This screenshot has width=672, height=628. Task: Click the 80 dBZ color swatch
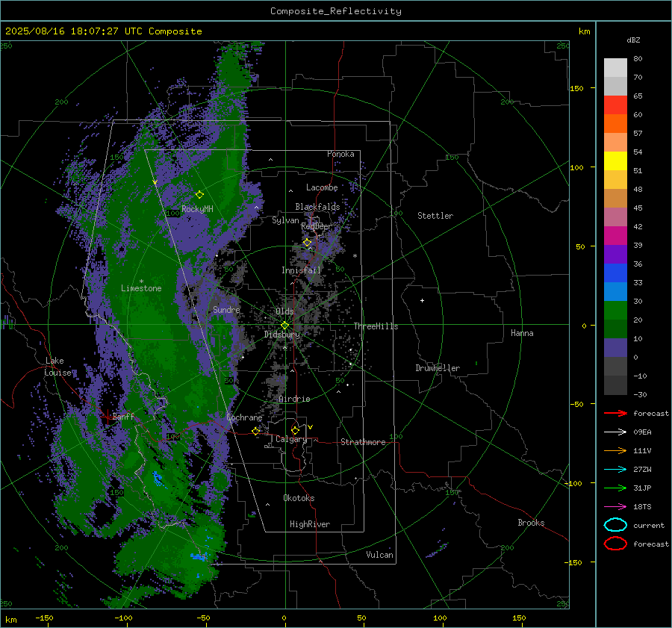615,67
